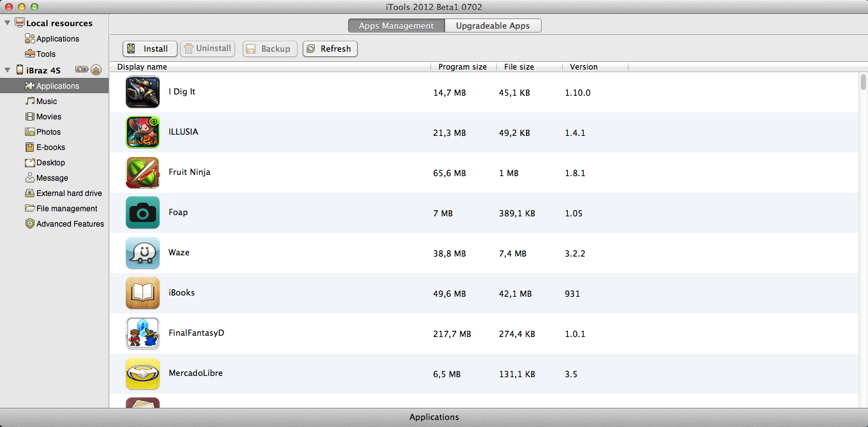Screen dimensions: 868x427
Task: Click the ILLUSIA app icon
Action: [142, 132]
